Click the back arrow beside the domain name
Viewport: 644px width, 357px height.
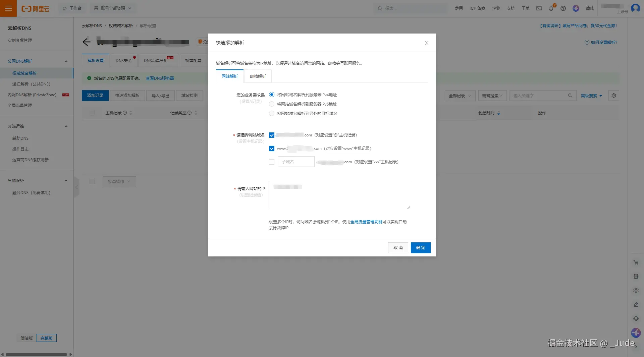click(87, 42)
